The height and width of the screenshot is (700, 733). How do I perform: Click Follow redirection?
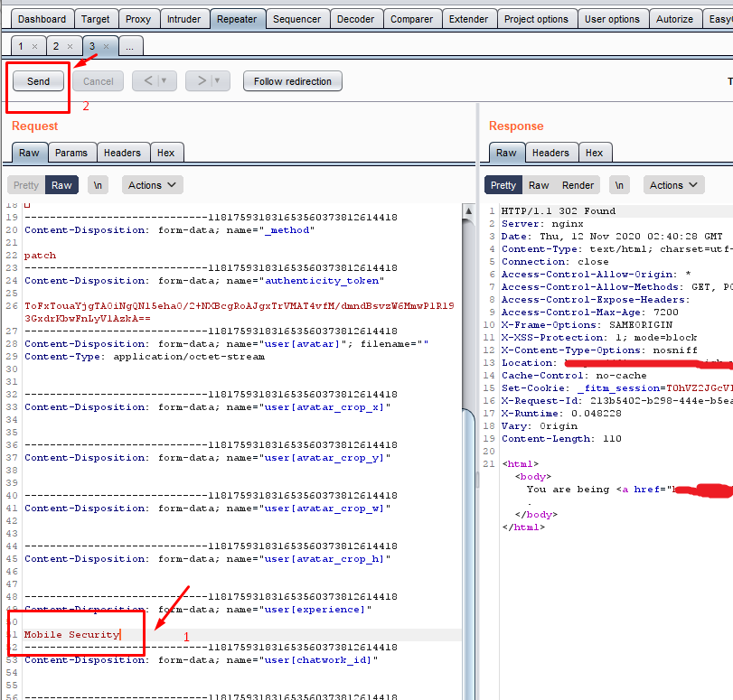tap(293, 81)
